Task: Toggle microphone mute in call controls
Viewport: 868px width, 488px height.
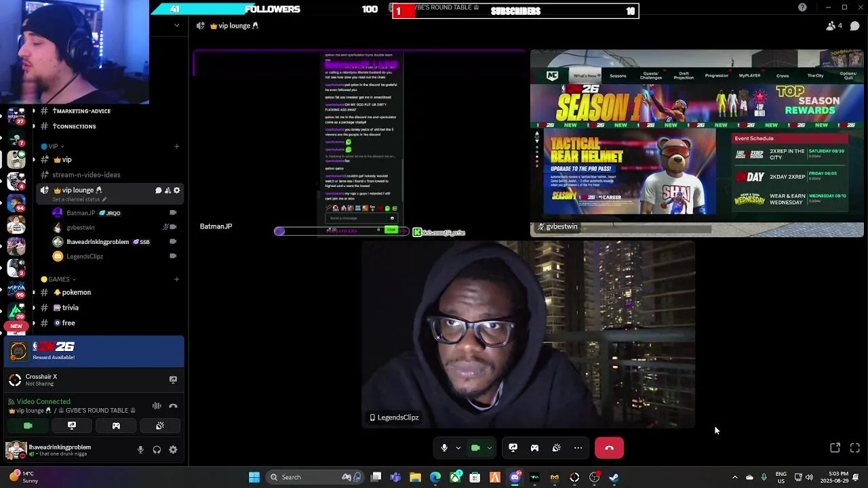Action: (x=444, y=448)
